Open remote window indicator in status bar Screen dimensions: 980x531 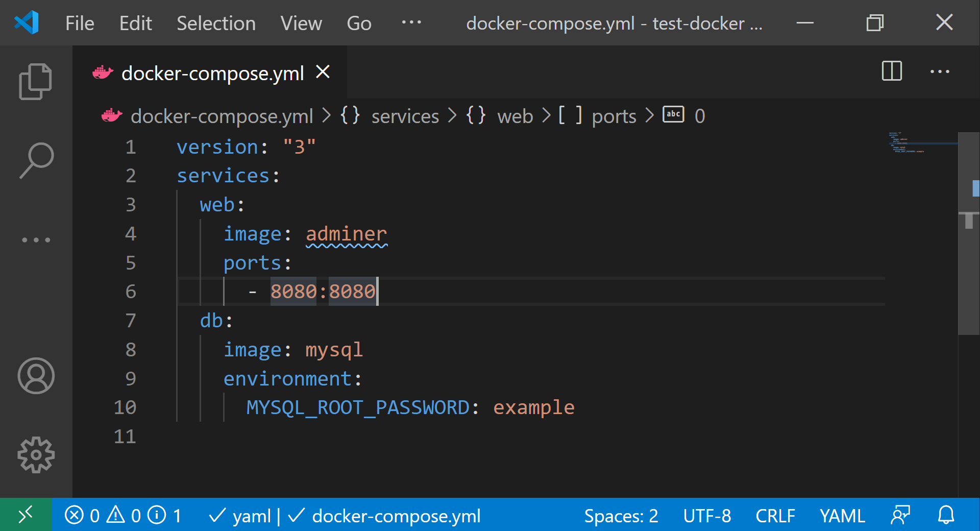pos(26,515)
